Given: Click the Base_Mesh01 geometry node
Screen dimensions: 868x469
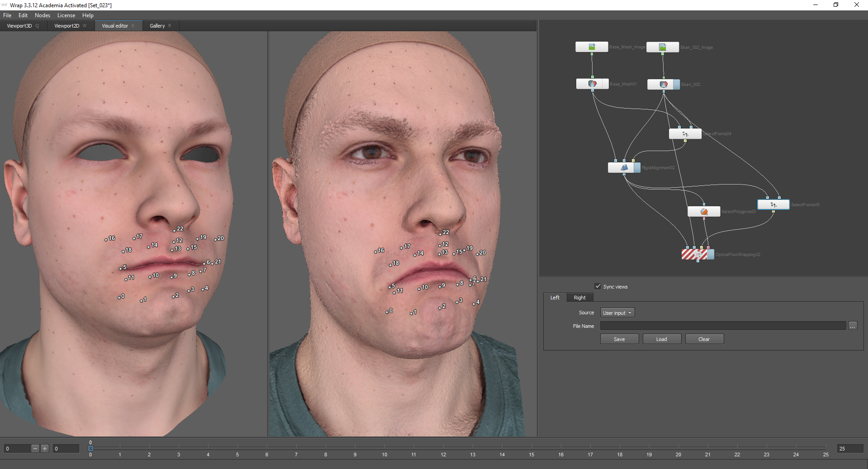Looking at the screenshot, I should tap(592, 84).
